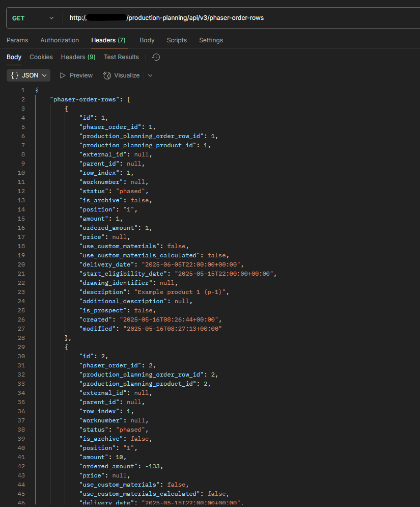Open the GET method dropdown
This screenshot has height=507, width=420.
point(33,18)
